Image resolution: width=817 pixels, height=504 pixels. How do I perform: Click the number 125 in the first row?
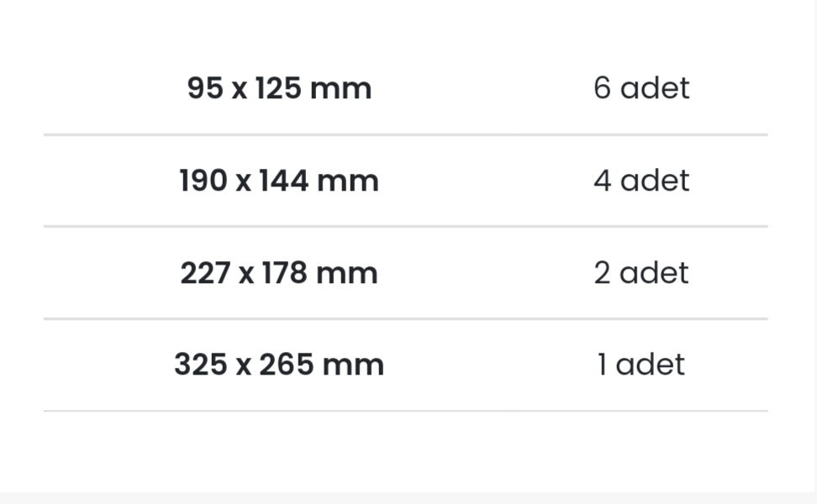point(279,88)
